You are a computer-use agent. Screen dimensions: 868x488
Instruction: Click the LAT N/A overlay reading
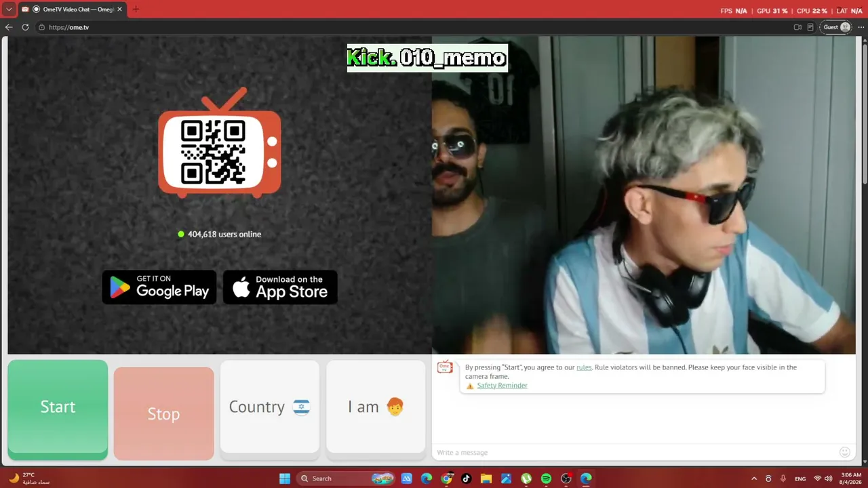pyautogui.click(x=850, y=11)
